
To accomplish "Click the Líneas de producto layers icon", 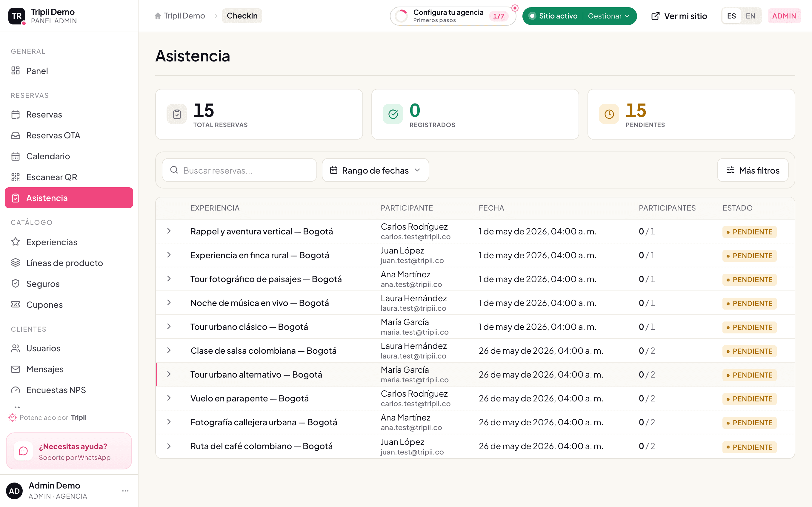I will coord(16,263).
